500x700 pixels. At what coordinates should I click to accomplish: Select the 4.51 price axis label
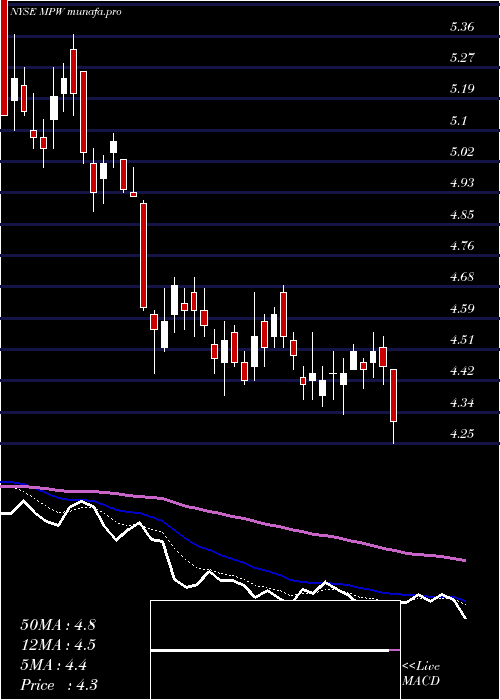(462, 340)
